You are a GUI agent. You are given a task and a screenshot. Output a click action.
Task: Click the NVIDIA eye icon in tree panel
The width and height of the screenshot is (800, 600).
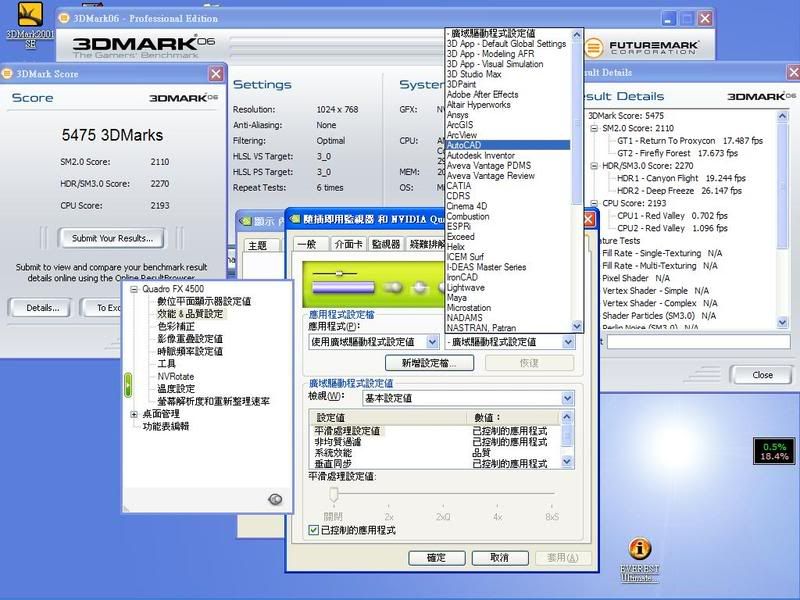(275, 499)
